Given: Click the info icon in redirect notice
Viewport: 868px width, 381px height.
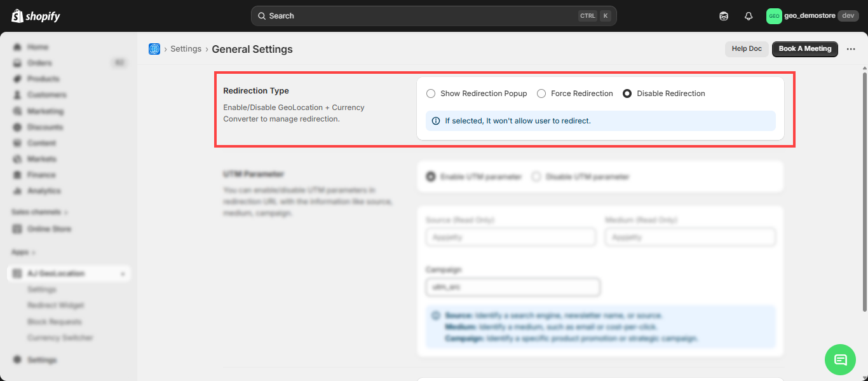Looking at the screenshot, I should point(435,121).
